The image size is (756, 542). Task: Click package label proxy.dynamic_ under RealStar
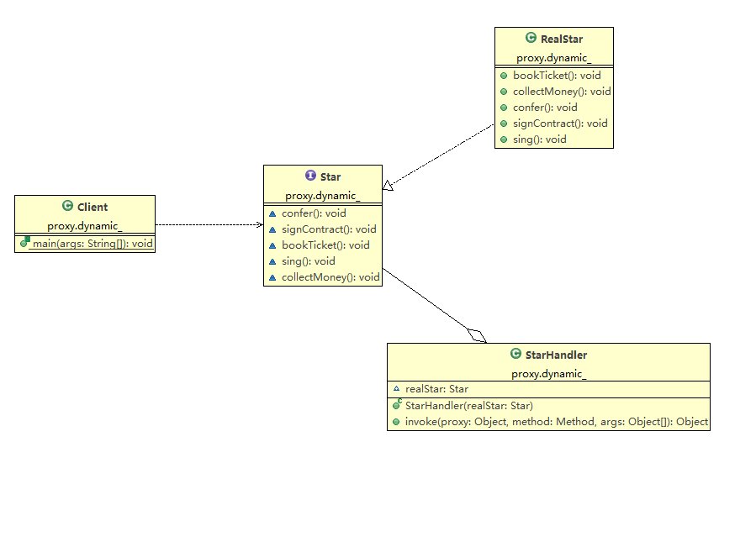553,58
